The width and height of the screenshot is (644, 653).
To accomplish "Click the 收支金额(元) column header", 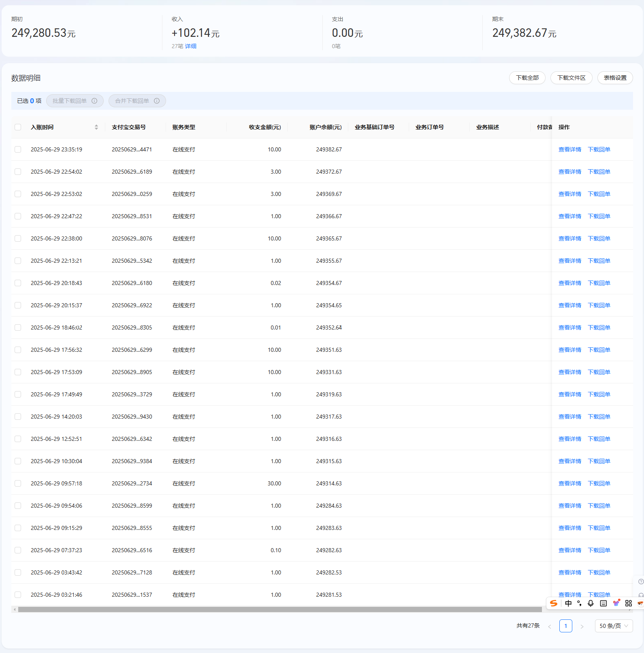I will [265, 127].
